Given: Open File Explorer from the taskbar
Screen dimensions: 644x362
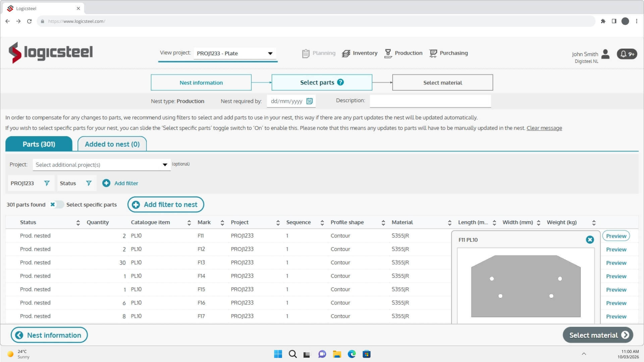Looking at the screenshot, I should coord(337,354).
